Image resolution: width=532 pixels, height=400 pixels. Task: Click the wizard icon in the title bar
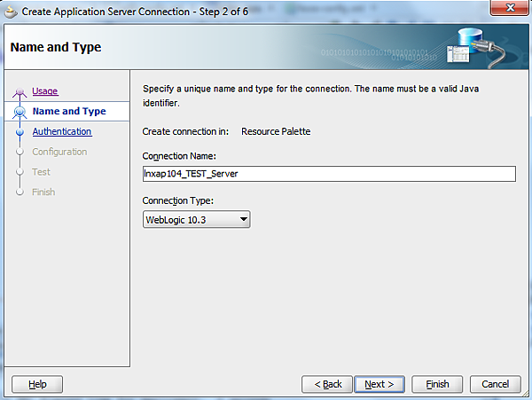pos(12,10)
